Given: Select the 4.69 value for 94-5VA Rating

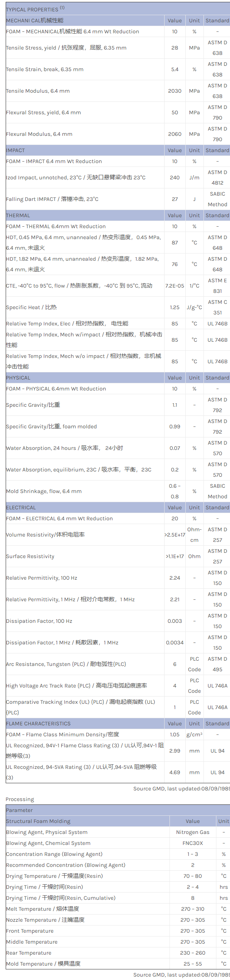Looking at the screenshot, I should (174, 772).
